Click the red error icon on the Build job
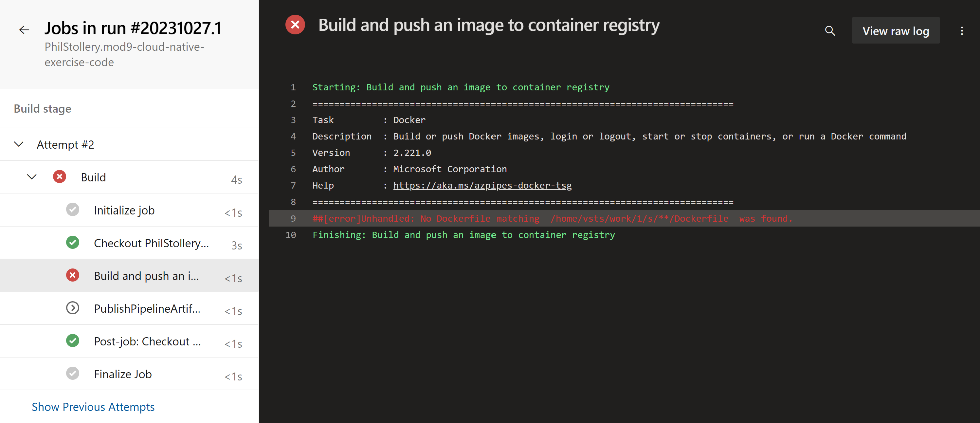980x423 pixels. point(59,176)
